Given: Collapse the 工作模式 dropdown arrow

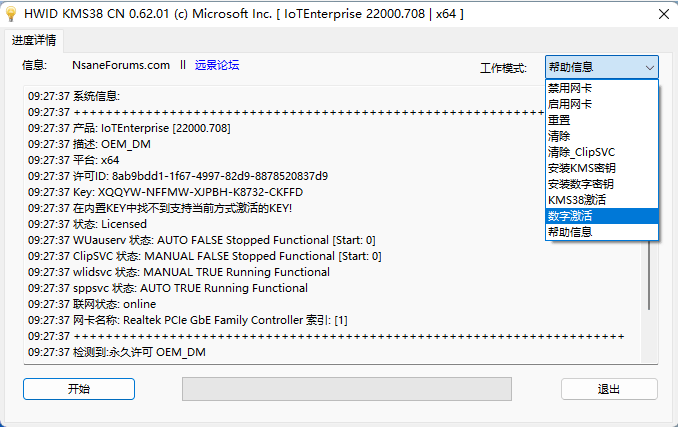Looking at the screenshot, I should [x=649, y=67].
